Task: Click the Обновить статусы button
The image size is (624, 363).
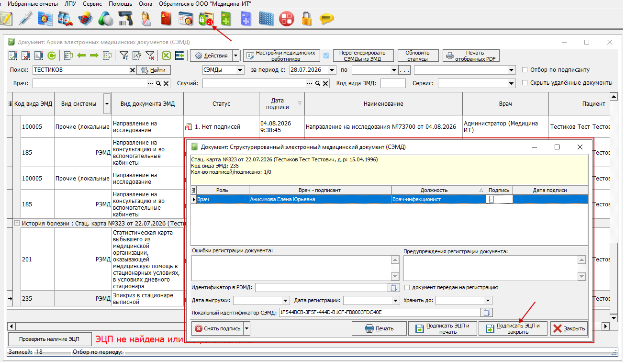Action: 417,56
